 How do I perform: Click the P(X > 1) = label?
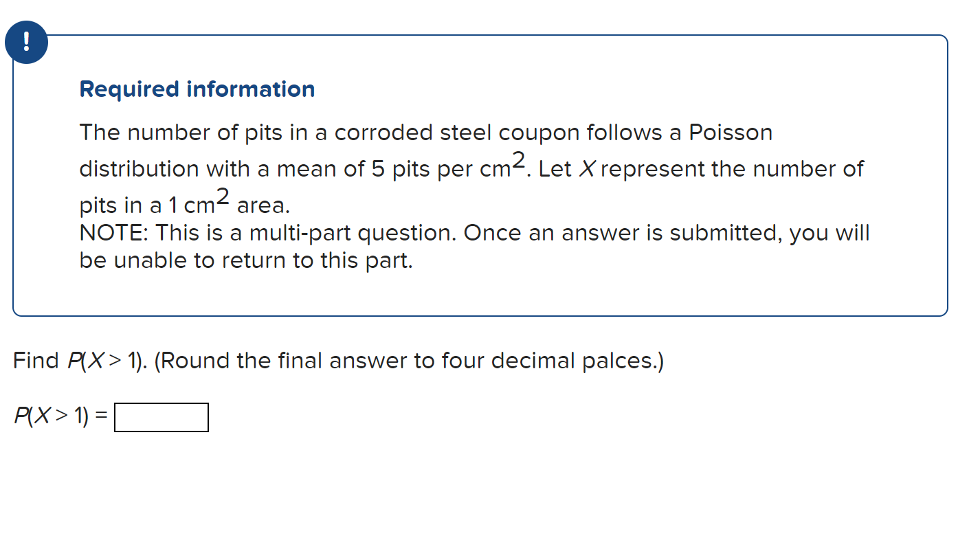[x=60, y=415]
